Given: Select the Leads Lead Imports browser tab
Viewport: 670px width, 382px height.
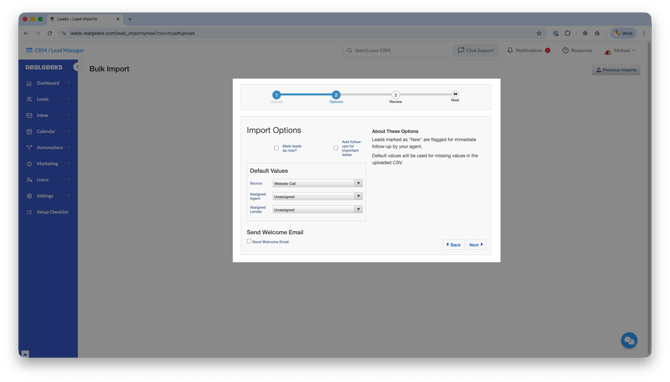Looking at the screenshot, I should (85, 19).
